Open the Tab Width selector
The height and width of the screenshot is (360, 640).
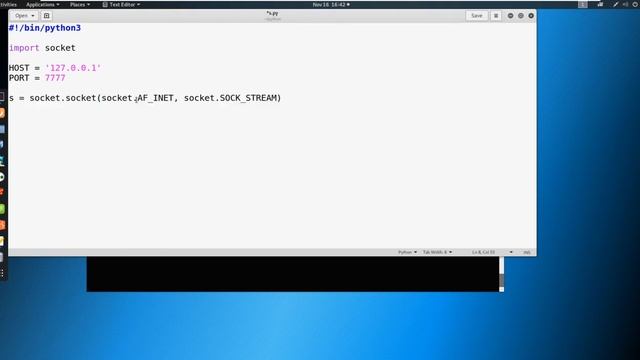[x=437, y=252]
